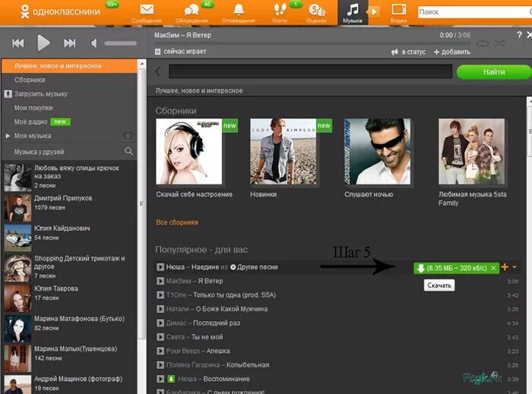Post the track в статус
Viewport: 532px width, 394px height.
(409, 52)
